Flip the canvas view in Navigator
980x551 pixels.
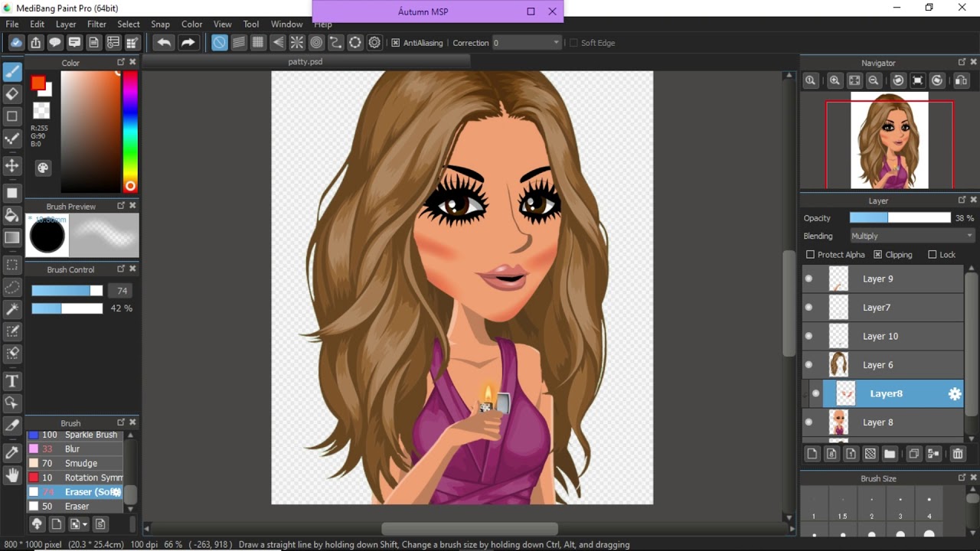[x=961, y=80]
